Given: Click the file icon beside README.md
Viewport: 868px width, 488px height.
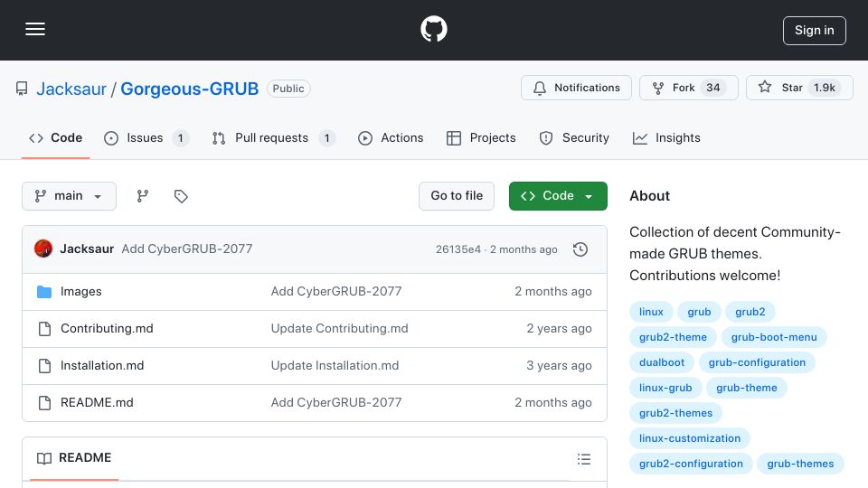Looking at the screenshot, I should point(44,403).
